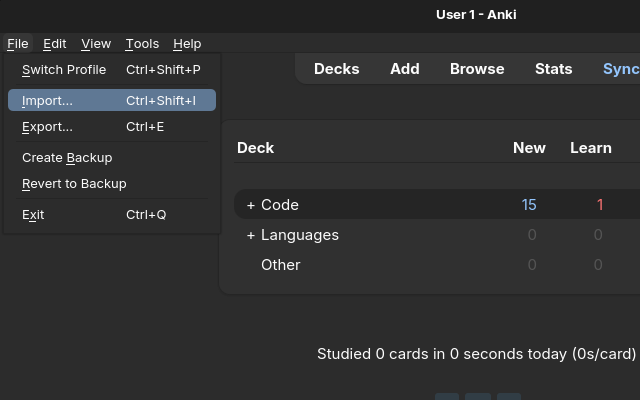Screen dimensions: 640x400
Task: Open the Languages deck
Action: (300, 235)
